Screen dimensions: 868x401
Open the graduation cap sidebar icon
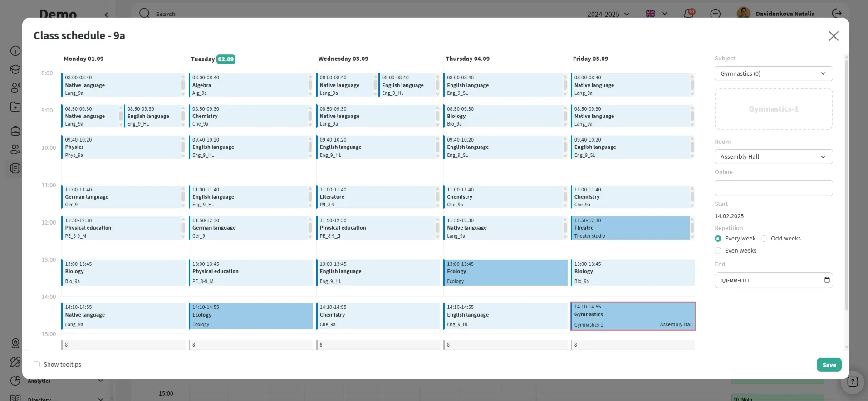click(x=15, y=69)
